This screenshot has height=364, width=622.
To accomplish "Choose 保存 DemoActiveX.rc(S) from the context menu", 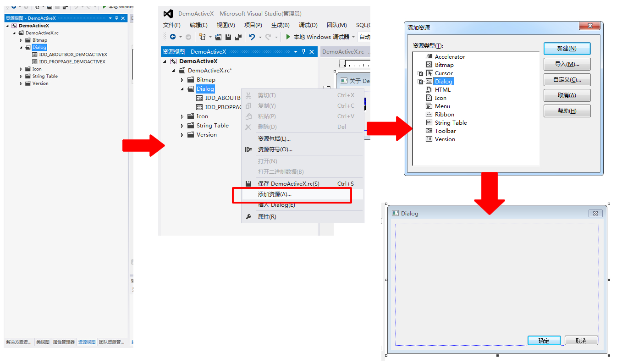I will click(303, 183).
